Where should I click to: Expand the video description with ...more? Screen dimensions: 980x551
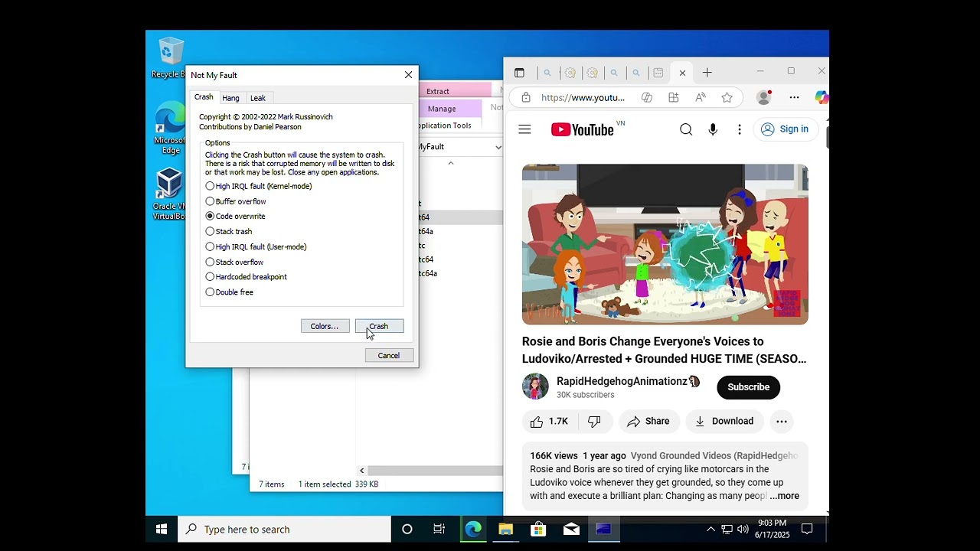point(784,496)
